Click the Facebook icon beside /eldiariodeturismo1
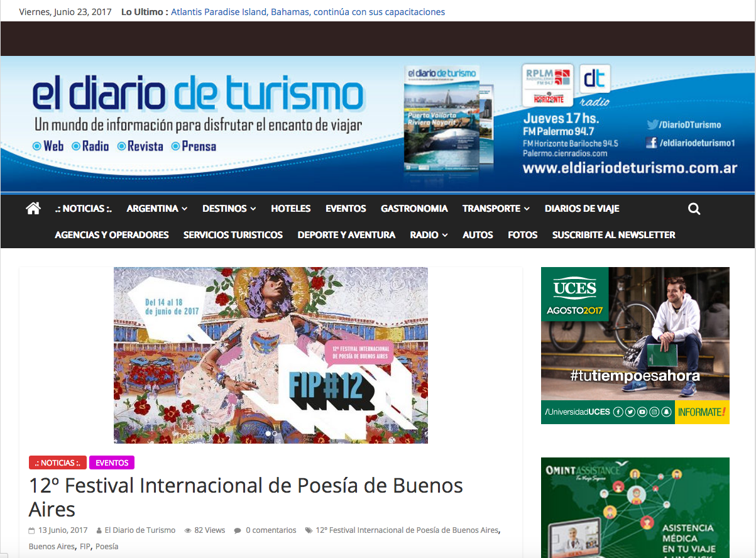The height and width of the screenshot is (558, 756). (652, 143)
